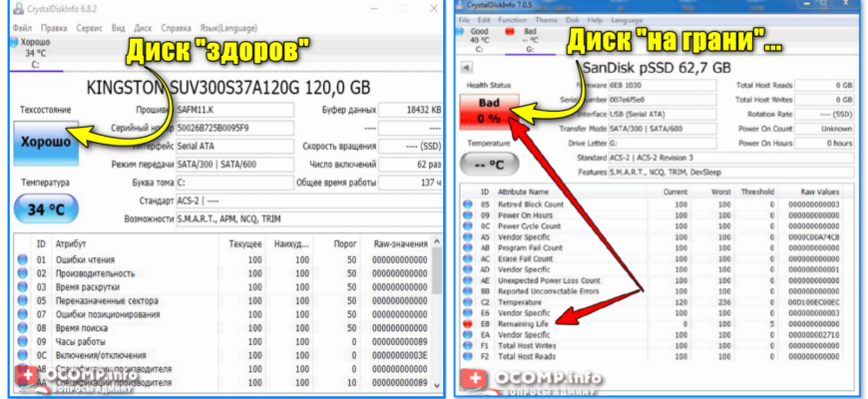Click the blue orb beside Power On Hours
This screenshot has width=868, height=399.
pyautogui.click(x=468, y=215)
